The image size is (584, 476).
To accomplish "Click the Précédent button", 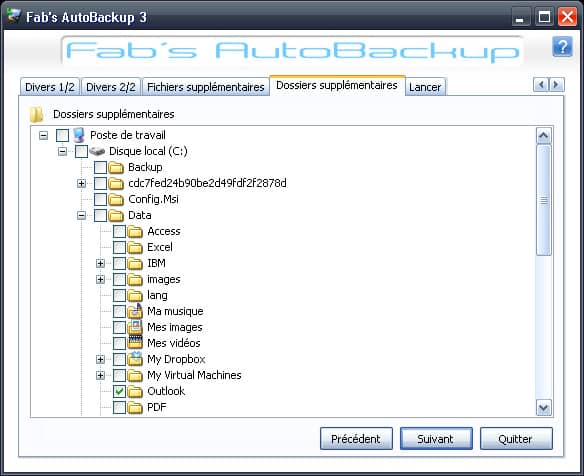I will [x=356, y=439].
